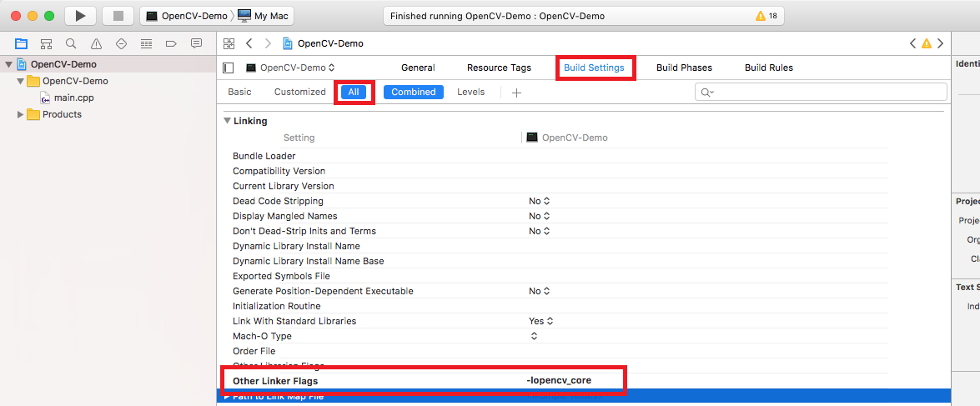Switch to Levels view
980x406 pixels.
coord(470,92)
